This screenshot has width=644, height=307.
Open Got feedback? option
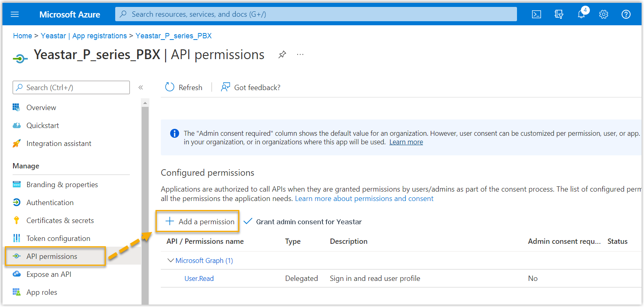[251, 88]
